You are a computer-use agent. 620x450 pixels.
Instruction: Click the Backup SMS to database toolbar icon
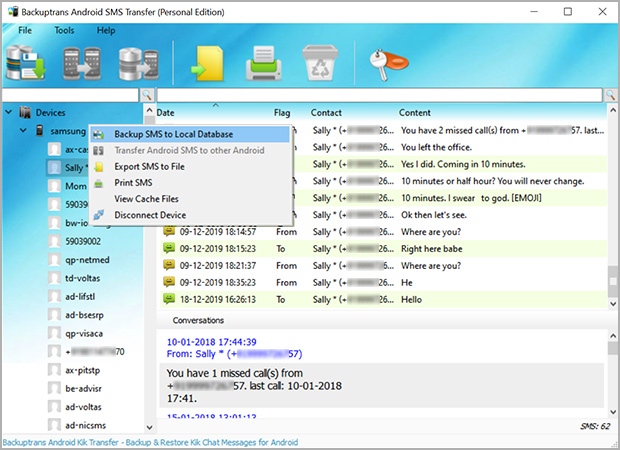tap(26, 63)
